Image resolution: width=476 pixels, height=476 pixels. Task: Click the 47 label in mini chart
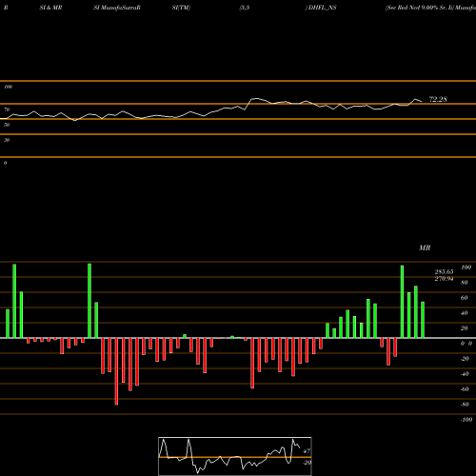click(x=307, y=451)
